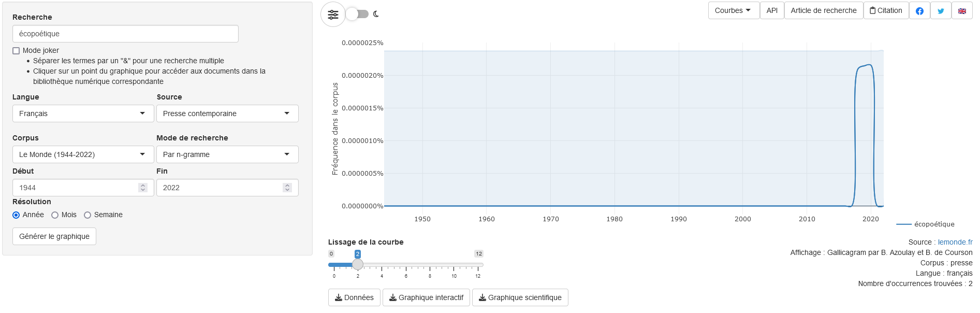Image resolution: width=980 pixels, height=313 pixels.
Task: Open the Langue dropdown
Action: (x=83, y=113)
